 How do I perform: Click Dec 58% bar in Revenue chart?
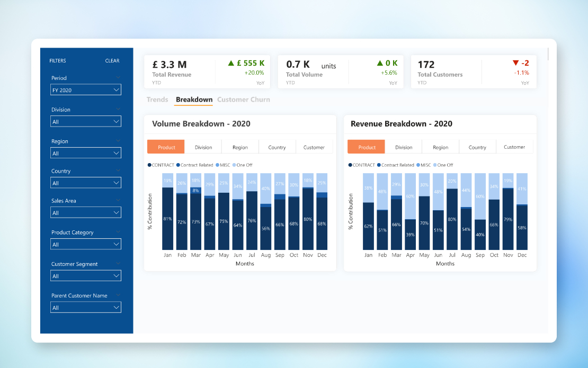522,228
